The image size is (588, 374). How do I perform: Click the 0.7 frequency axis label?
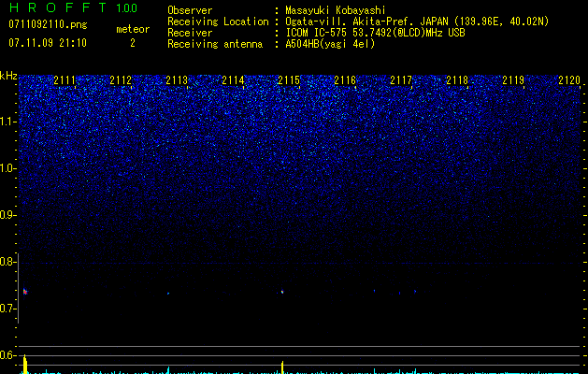tap(7, 309)
